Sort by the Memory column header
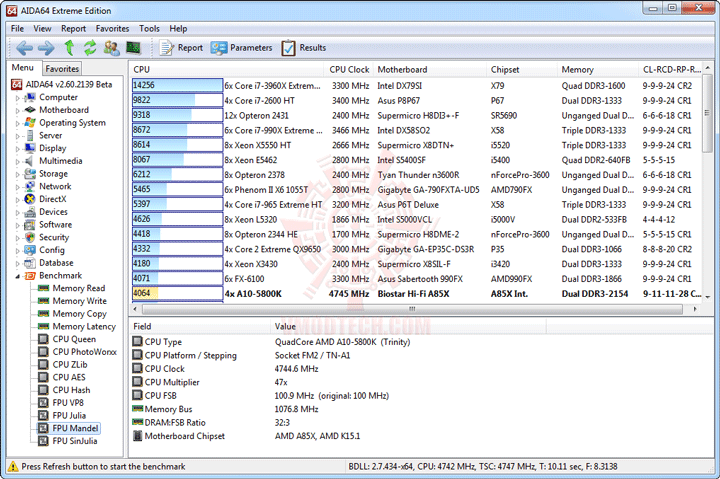Viewport: 720px width, 479px height. 598,69
